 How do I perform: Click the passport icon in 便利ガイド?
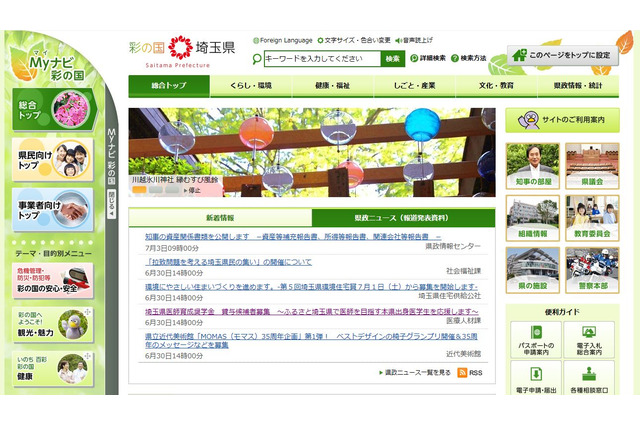536,332
